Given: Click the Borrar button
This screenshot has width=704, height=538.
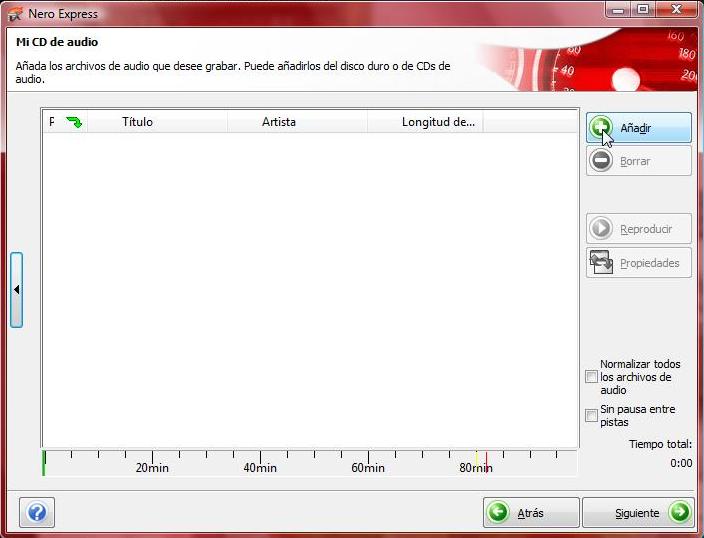Looking at the screenshot, I should point(638,161).
